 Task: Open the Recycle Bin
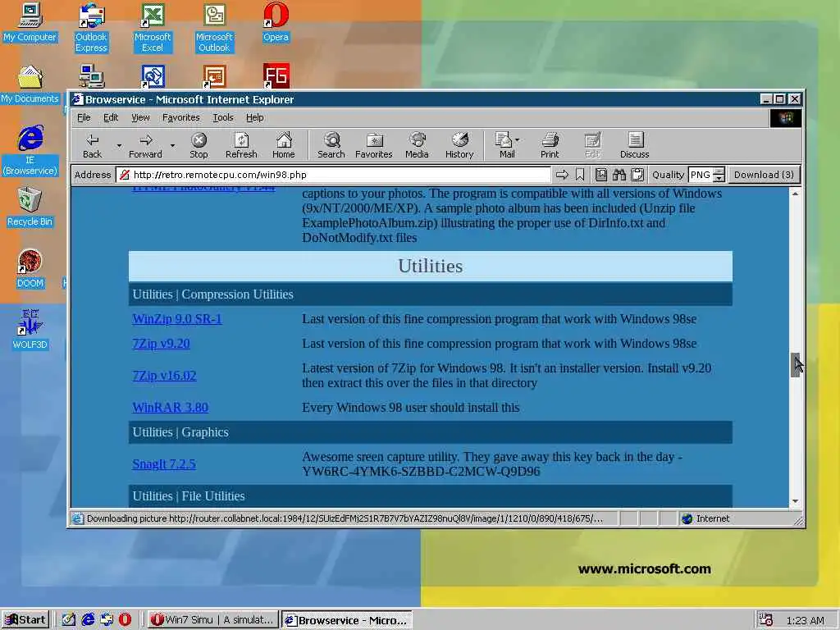(x=30, y=208)
